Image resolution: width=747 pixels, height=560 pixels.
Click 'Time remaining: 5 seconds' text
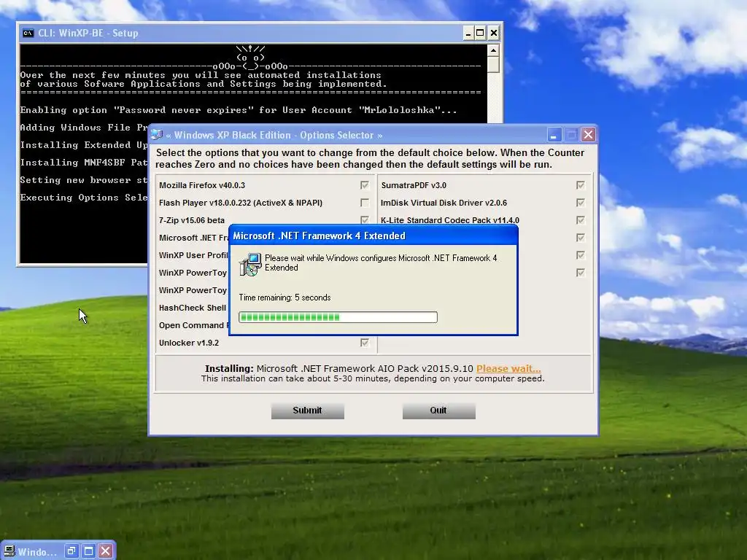pyautogui.click(x=285, y=297)
